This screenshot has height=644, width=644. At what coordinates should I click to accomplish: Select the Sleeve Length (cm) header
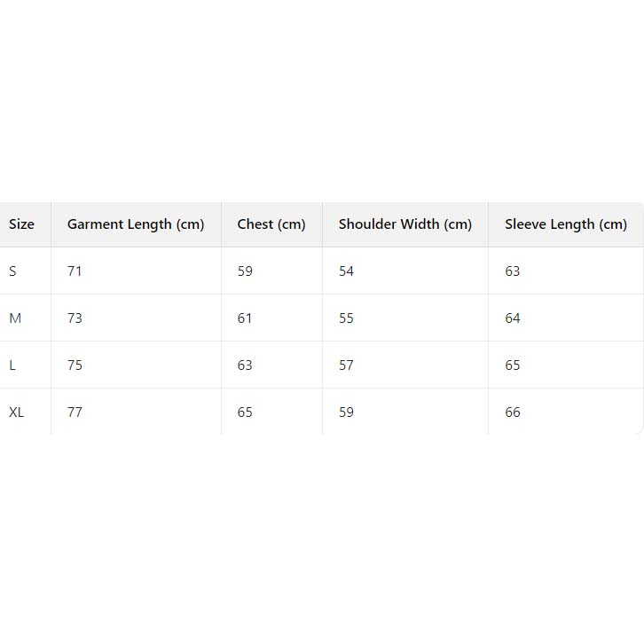click(x=566, y=224)
